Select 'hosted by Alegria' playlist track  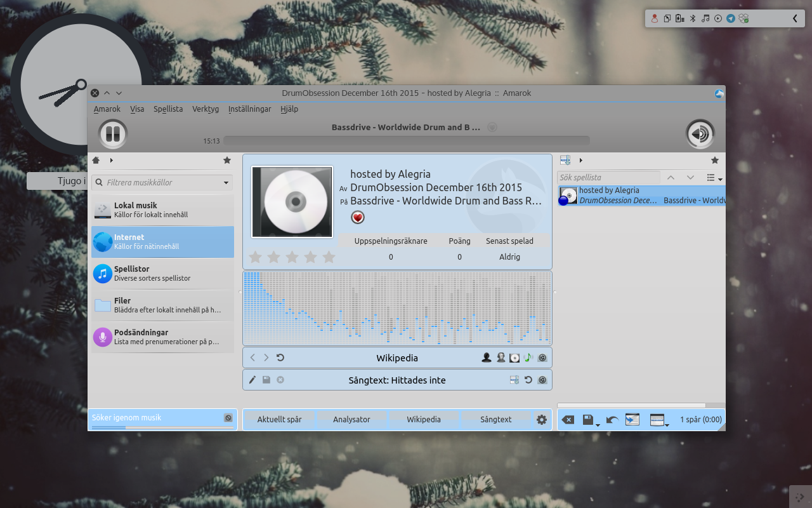[641, 196]
